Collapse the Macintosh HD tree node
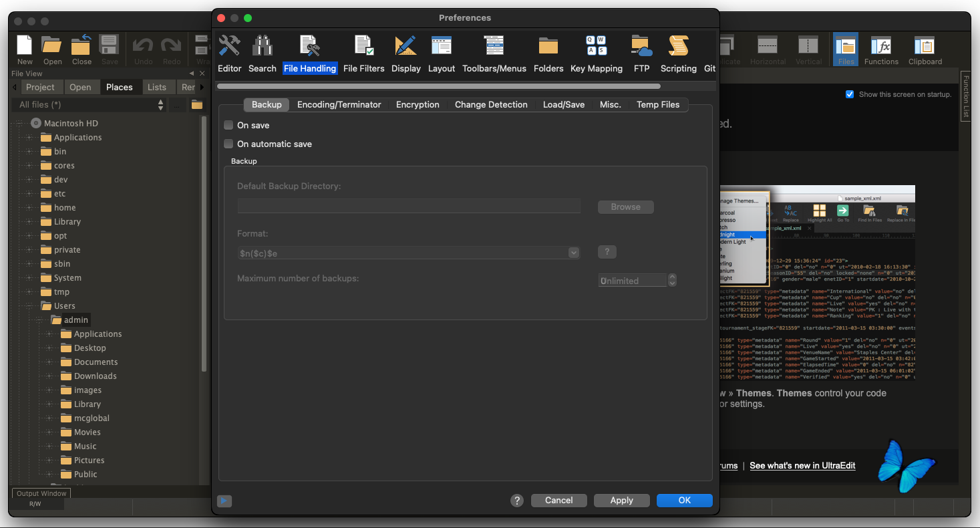 pos(19,123)
